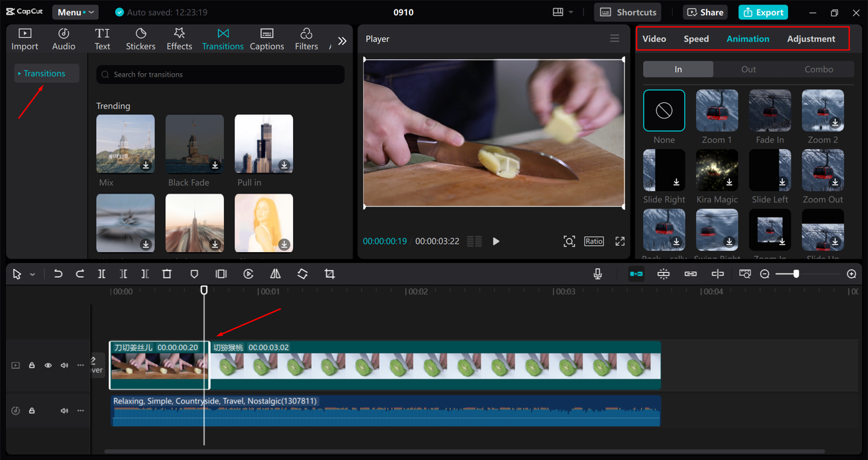The height and width of the screenshot is (460, 868).
Task: Click the playhead marker on the timeline ruler
Action: point(203,290)
